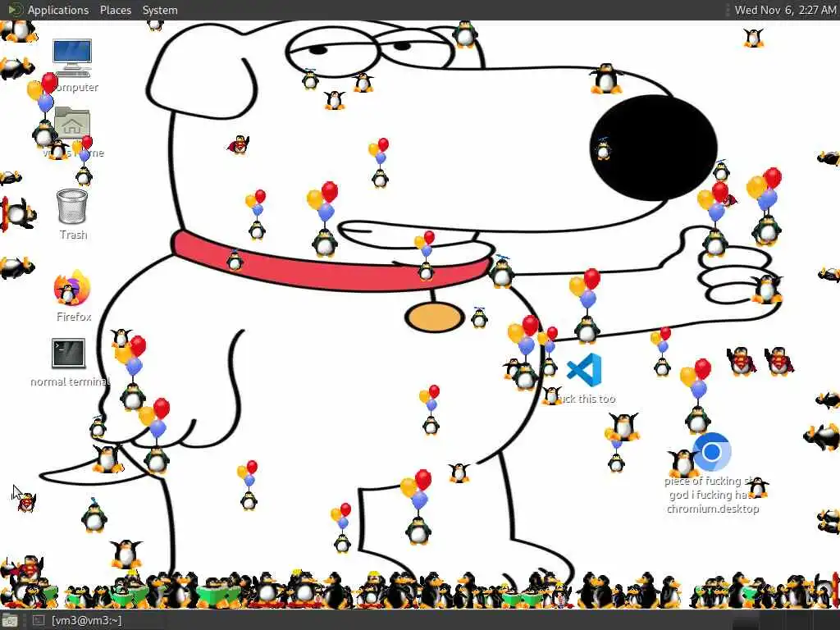The image size is (840, 630).
Task: Open the Applications menu
Action: click(58, 10)
